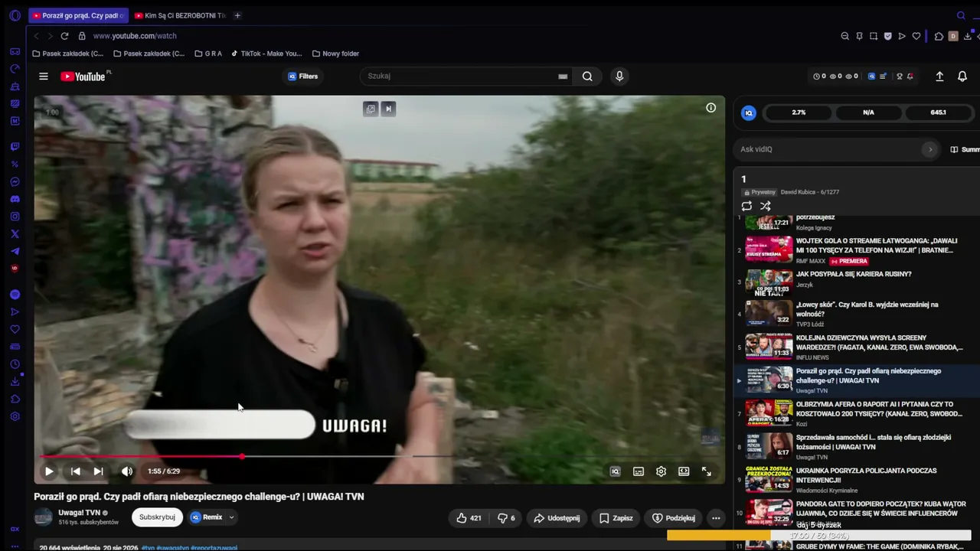Open a new browser tab
This screenshot has width=980, height=551.
click(237, 15)
